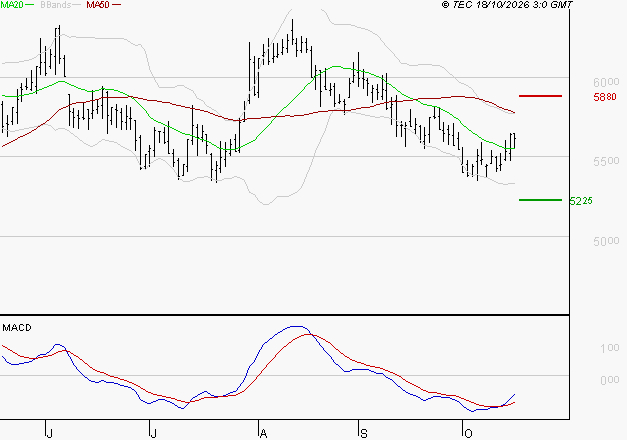
Task: Click the dark red MA50 legend line sample
Action: pyautogui.click(x=116, y=5)
